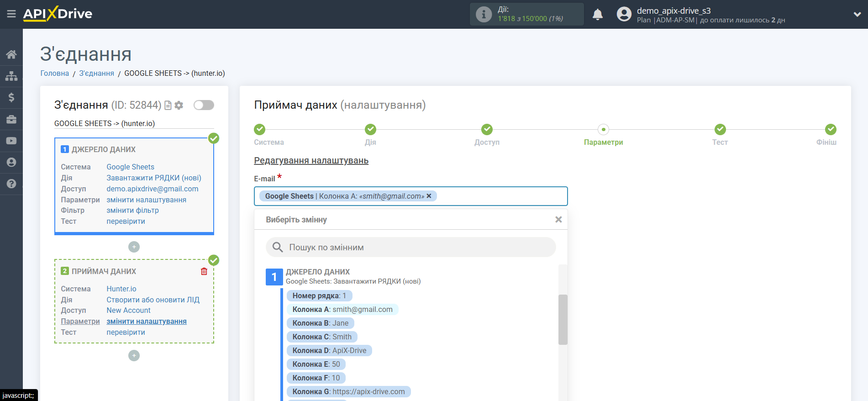The image size is (868, 401).
Task: Expand the account dropdown chevron
Action: click(x=857, y=14)
